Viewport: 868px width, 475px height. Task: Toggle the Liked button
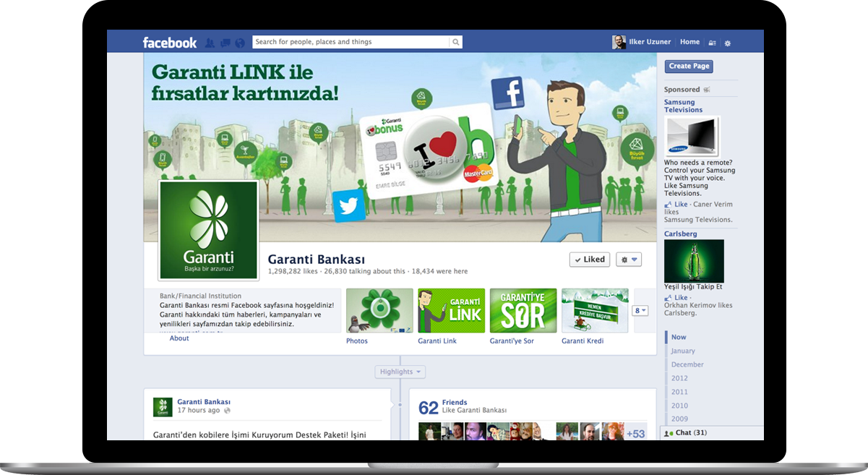[x=590, y=260]
